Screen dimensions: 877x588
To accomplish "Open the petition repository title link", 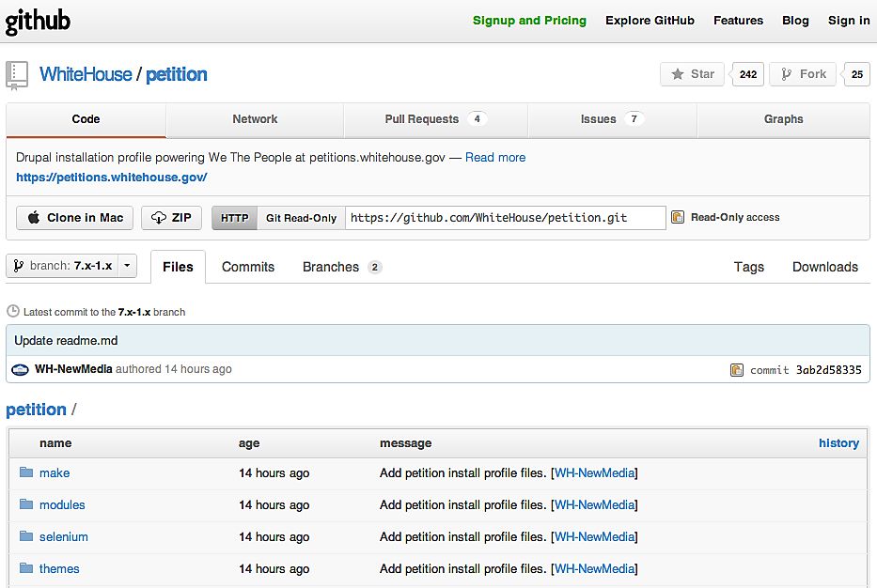I will 176,74.
